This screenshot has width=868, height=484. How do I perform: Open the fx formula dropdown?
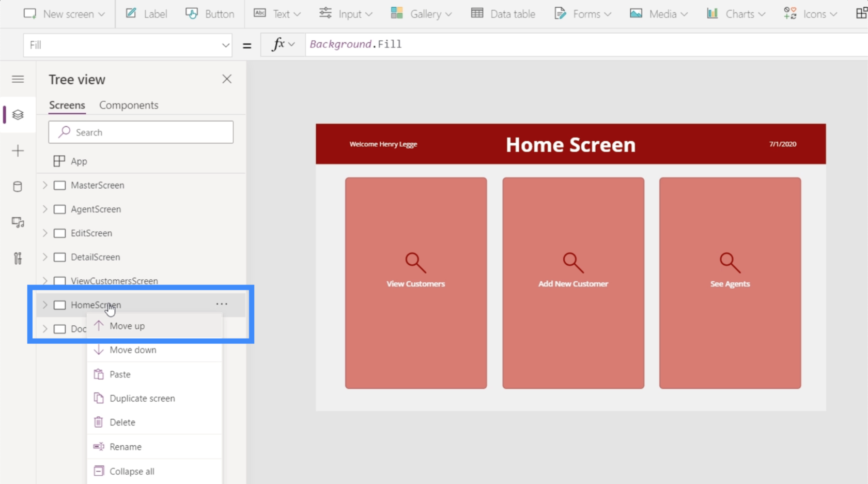(x=283, y=44)
